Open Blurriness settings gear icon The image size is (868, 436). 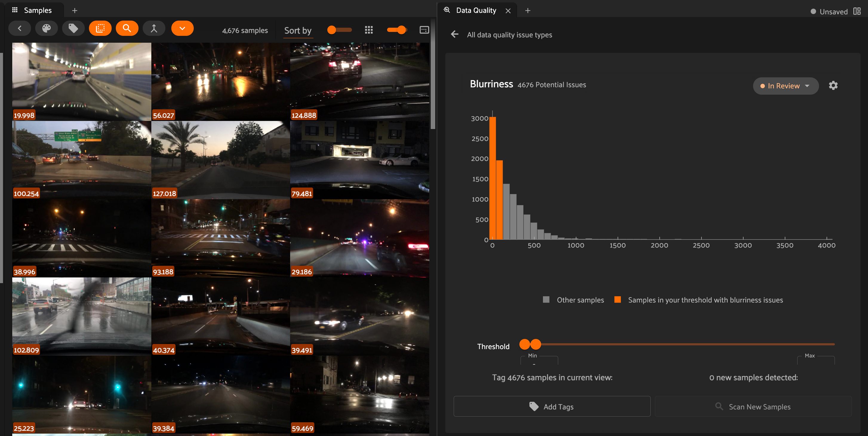pyautogui.click(x=833, y=86)
